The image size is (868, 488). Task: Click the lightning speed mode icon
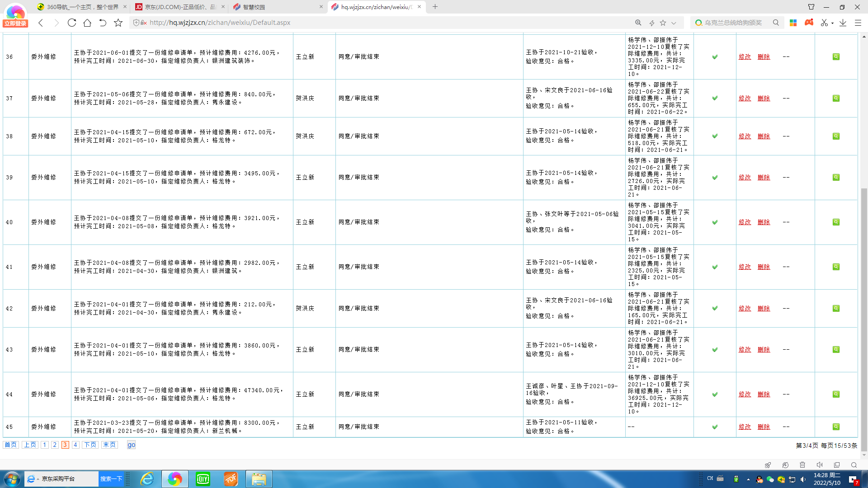[x=651, y=23]
